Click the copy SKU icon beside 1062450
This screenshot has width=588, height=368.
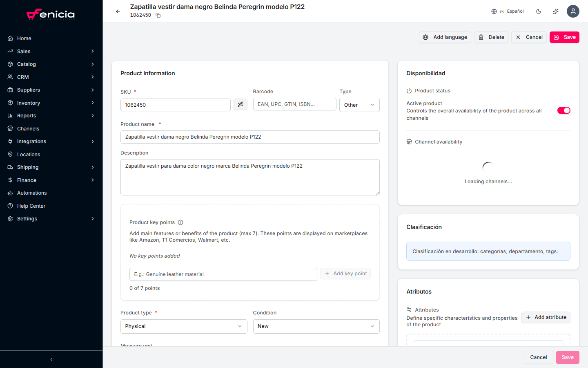pos(158,15)
